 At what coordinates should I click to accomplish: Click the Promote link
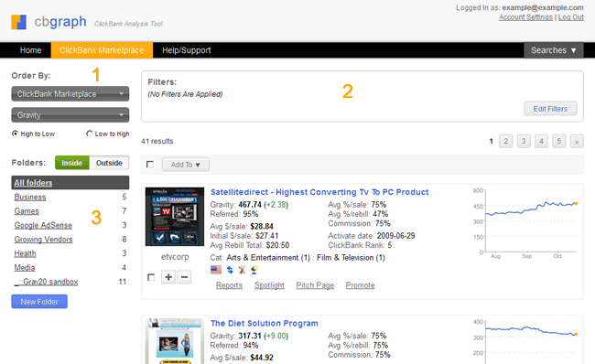360,285
